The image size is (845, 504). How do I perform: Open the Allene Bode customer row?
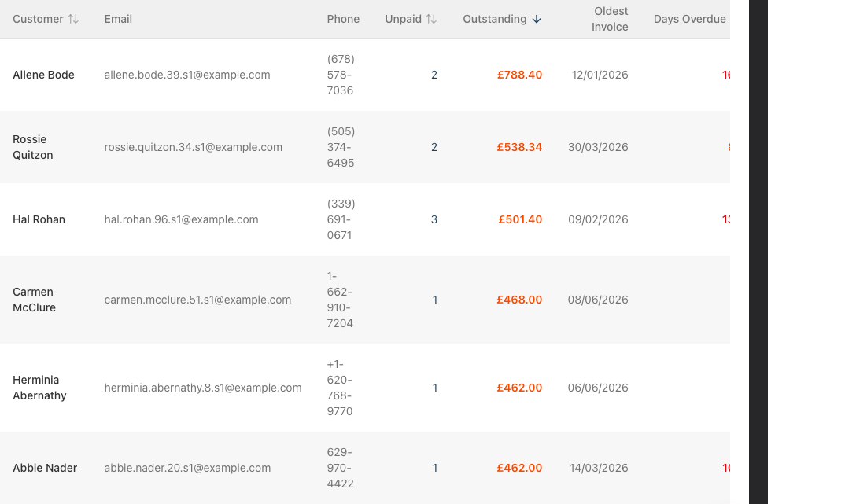point(365,75)
